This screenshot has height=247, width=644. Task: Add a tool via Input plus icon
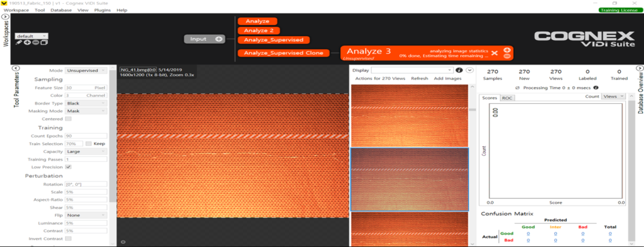219,39
